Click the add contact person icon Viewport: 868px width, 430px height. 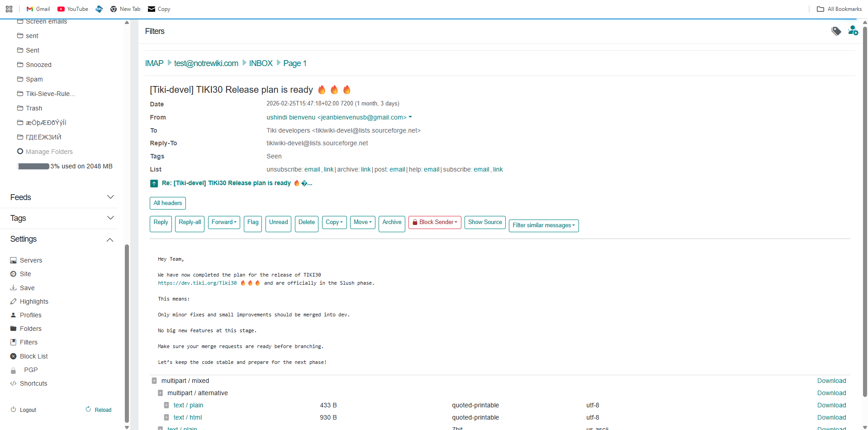[x=853, y=31]
